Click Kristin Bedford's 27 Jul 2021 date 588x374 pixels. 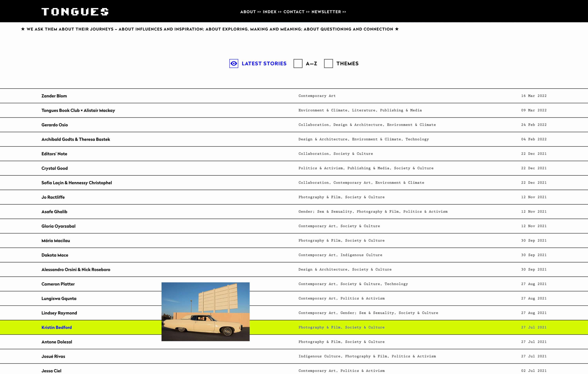pos(534,327)
